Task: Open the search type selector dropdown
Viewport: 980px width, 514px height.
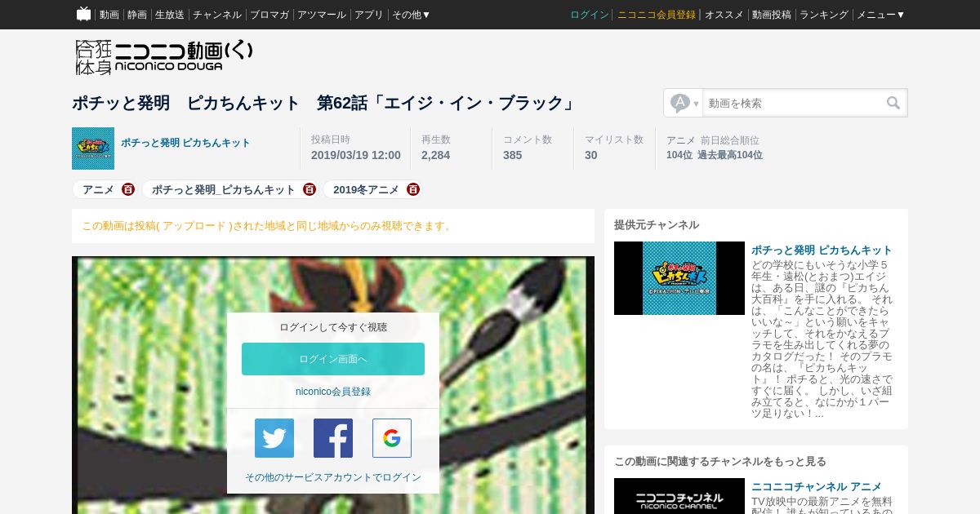Action: click(x=684, y=103)
